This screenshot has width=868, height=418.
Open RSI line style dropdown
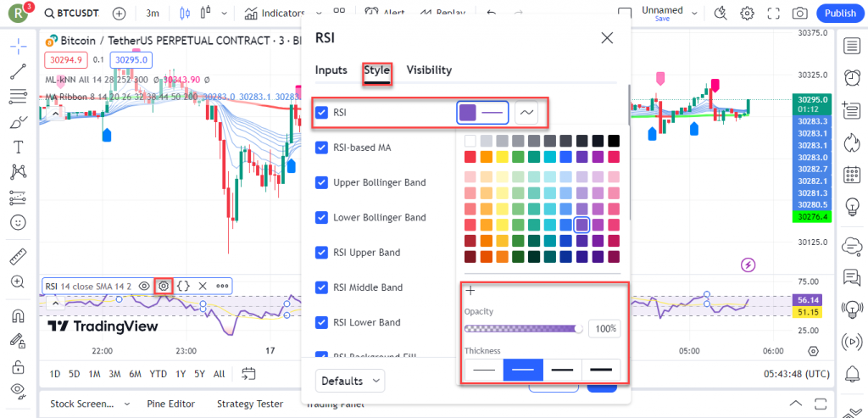pyautogui.click(x=526, y=113)
